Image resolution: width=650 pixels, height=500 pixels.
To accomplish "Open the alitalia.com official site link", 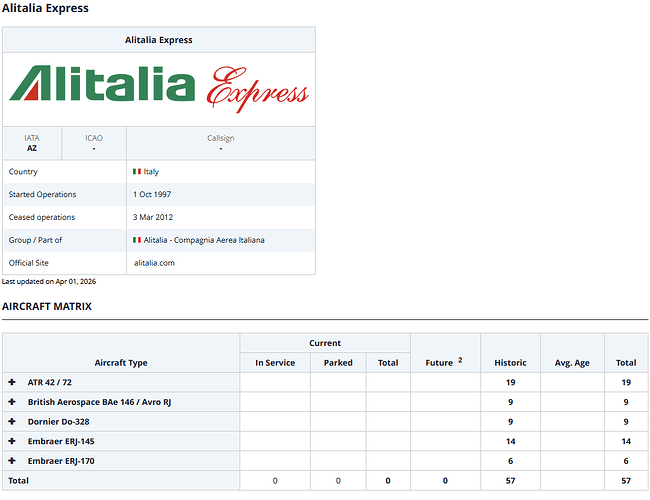I will (154, 263).
